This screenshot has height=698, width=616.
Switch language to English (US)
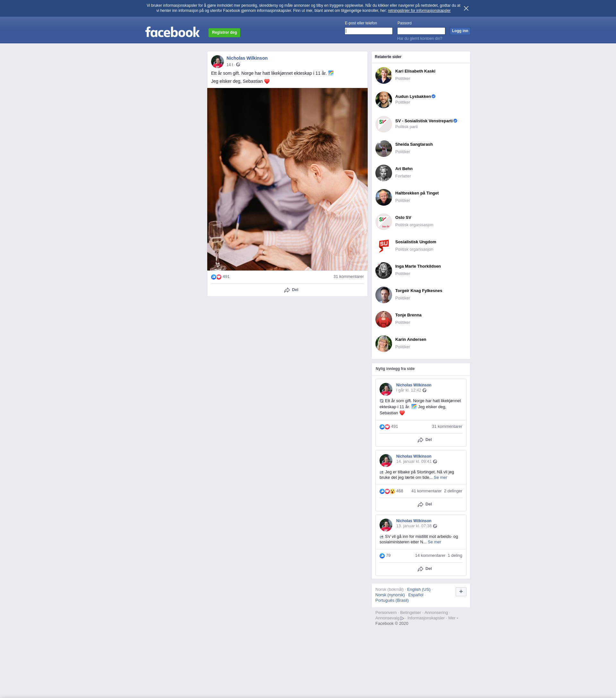(419, 590)
